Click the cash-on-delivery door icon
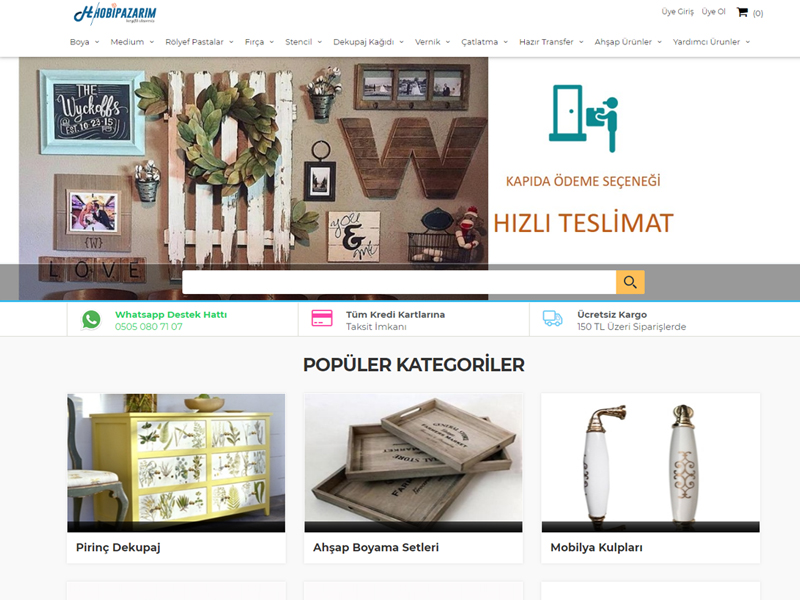Image resolution: width=800 pixels, height=600 pixels. click(583, 118)
